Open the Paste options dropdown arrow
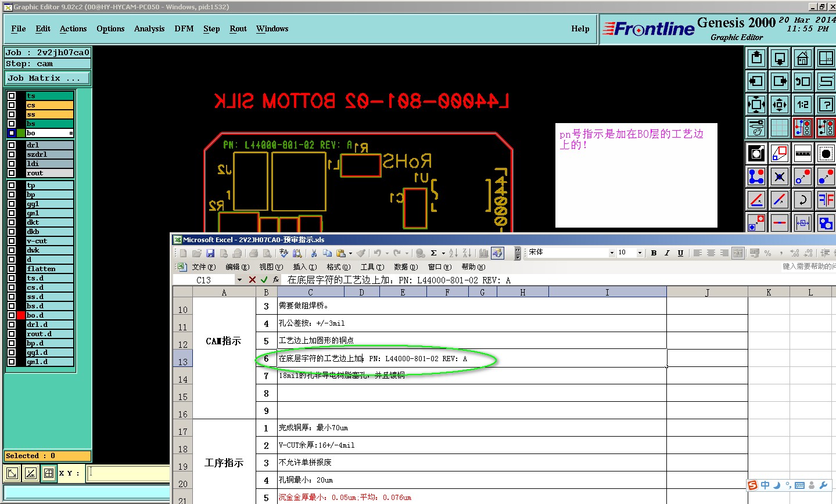The height and width of the screenshot is (504, 836). pyautogui.click(x=350, y=253)
